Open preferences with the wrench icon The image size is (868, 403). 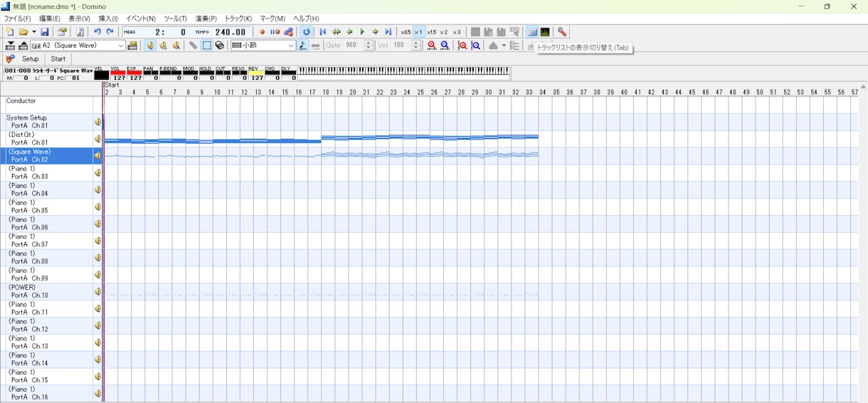pos(562,32)
